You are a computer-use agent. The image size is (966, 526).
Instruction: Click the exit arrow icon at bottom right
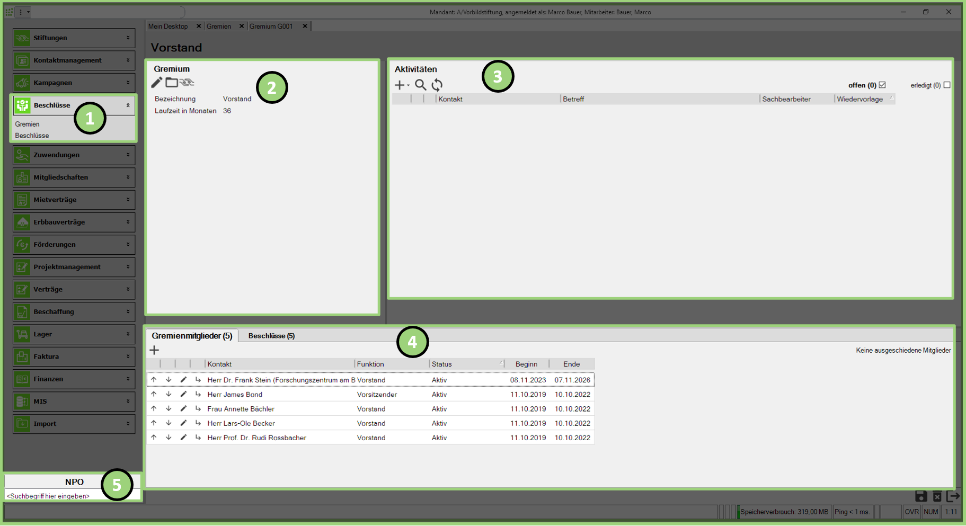tap(953, 496)
